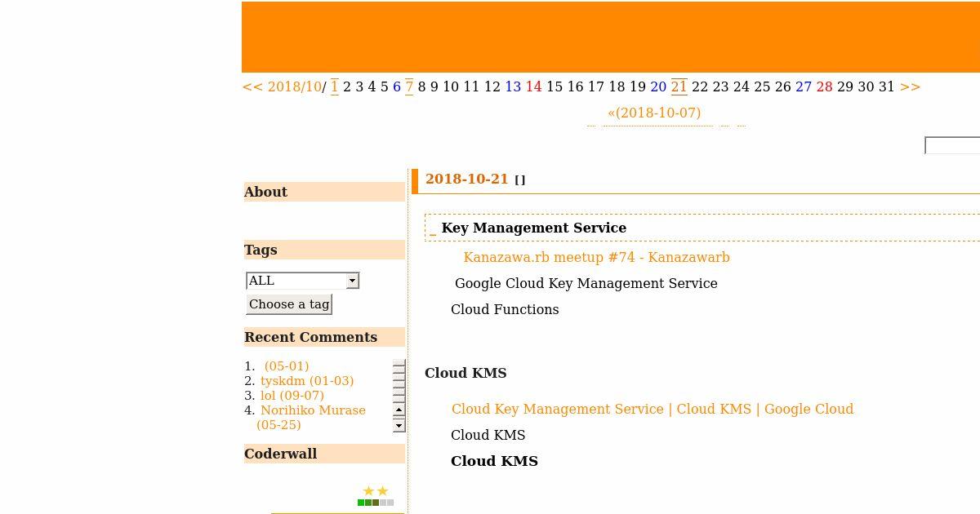Click calendar day 27
The width and height of the screenshot is (980, 514).
pyautogui.click(x=804, y=86)
